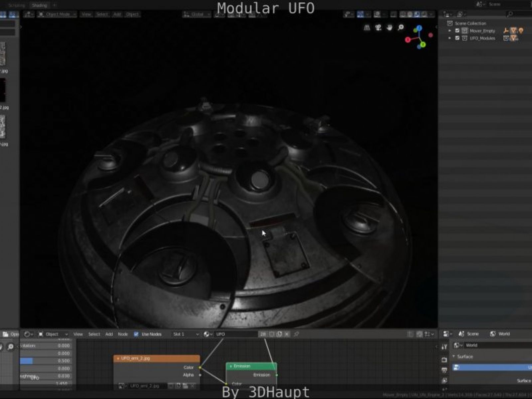Click the World tab in the properties header
This screenshot has height=399, width=532.
tap(500, 334)
